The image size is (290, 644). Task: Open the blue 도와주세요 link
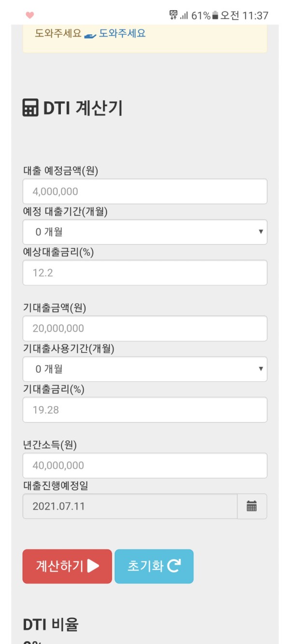122,34
